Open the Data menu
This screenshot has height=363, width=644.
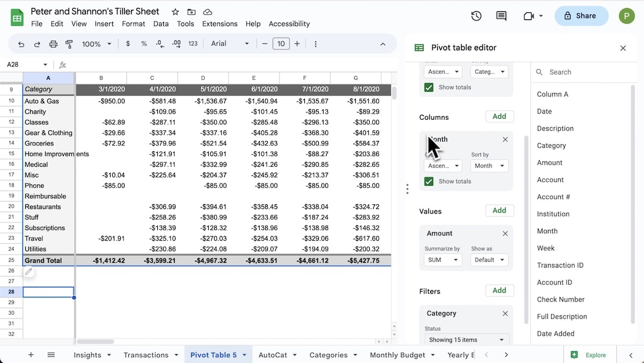point(160,24)
